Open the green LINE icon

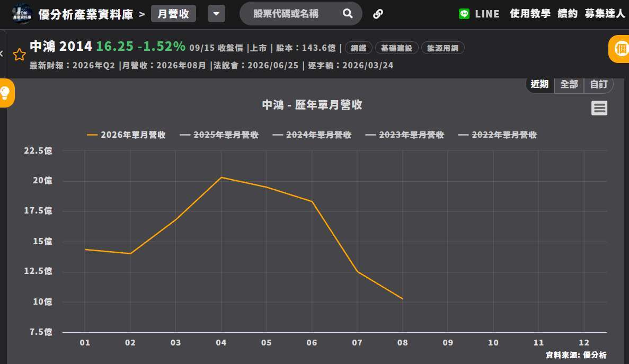click(x=464, y=14)
